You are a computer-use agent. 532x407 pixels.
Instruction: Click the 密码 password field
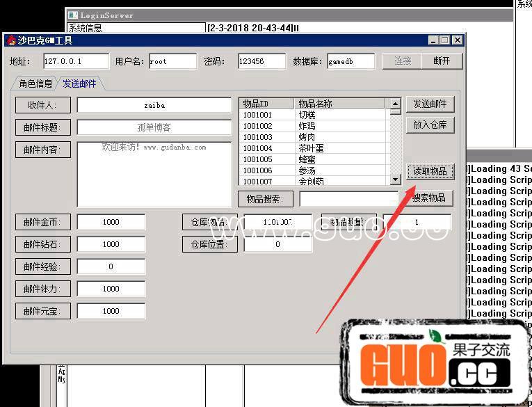tap(261, 61)
